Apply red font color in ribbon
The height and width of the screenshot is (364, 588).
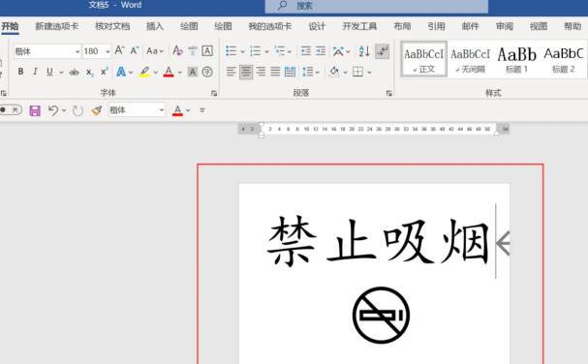169,72
